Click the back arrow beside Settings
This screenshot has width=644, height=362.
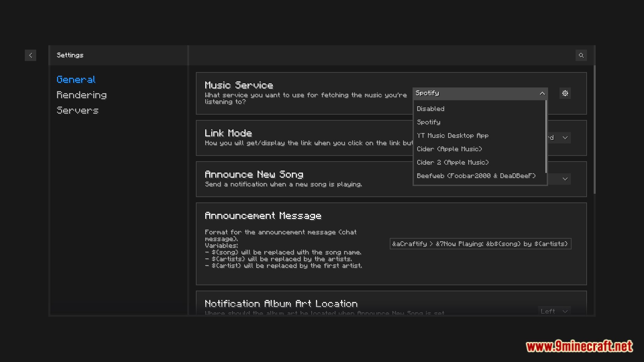pyautogui.click(x=31, y=55)
